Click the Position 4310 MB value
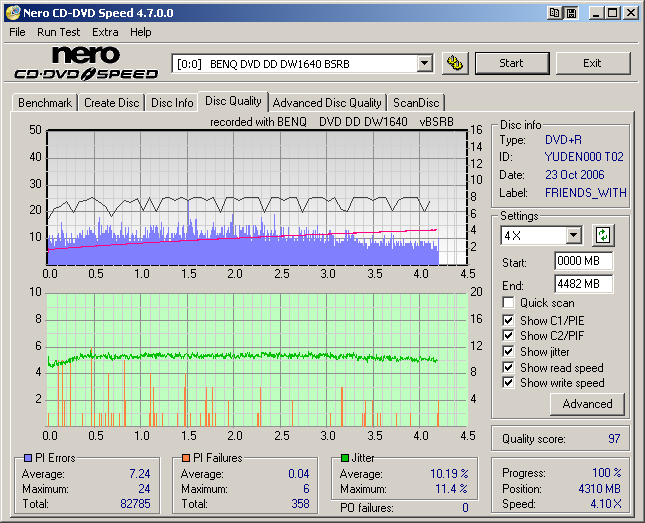This screenshot has height=523, width=645. click(599, 489)
